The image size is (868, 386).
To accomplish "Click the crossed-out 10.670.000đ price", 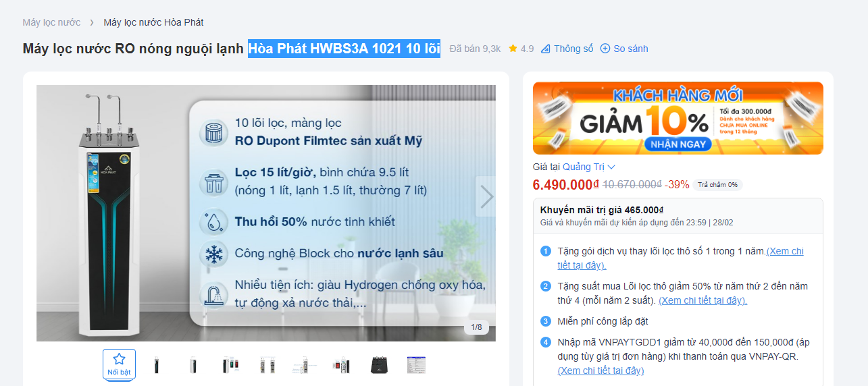I will (x=632, y=184).
